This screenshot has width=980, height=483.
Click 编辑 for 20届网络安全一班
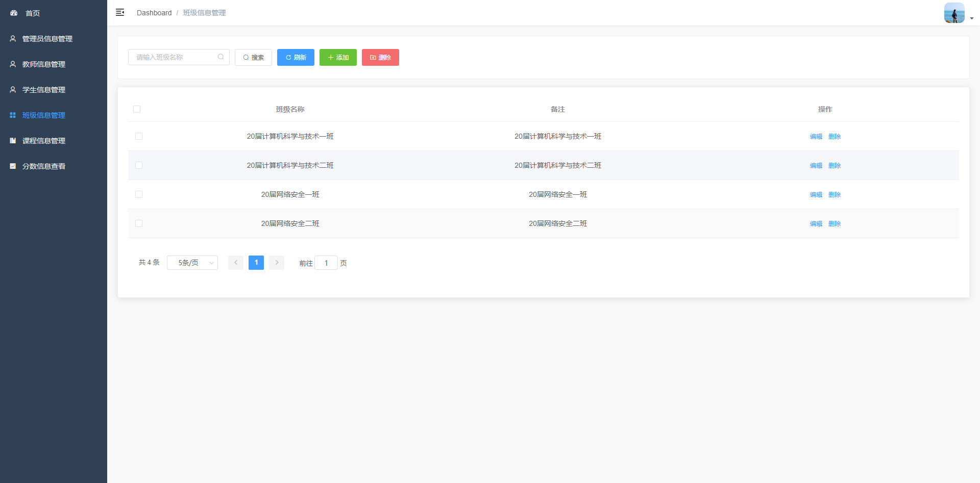pos(816,195)
